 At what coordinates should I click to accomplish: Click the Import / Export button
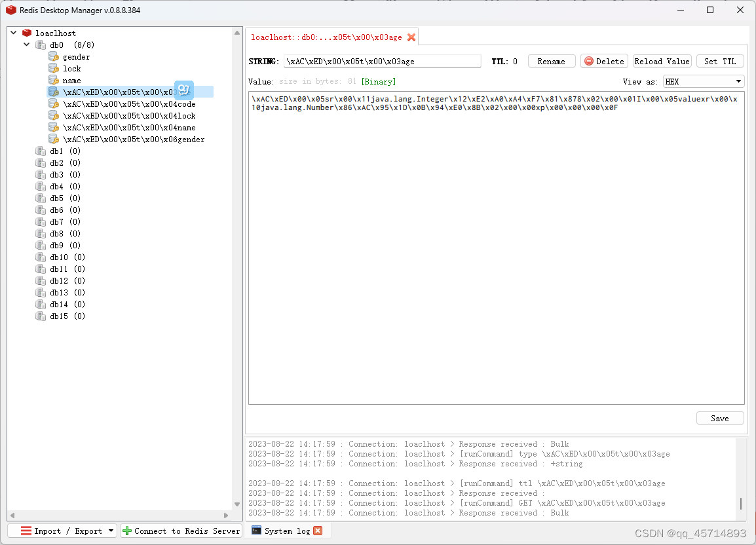tap(62, 531)
